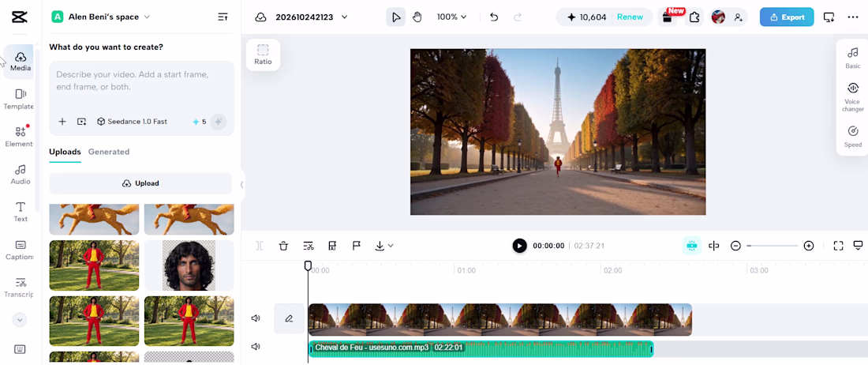Undo the last action

494,17
